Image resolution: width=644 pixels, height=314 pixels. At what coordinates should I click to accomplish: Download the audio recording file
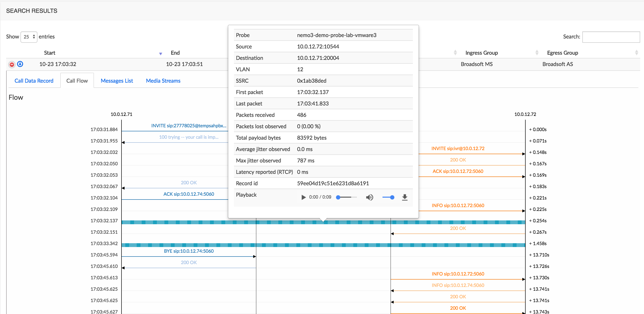(x=405, y=197)
